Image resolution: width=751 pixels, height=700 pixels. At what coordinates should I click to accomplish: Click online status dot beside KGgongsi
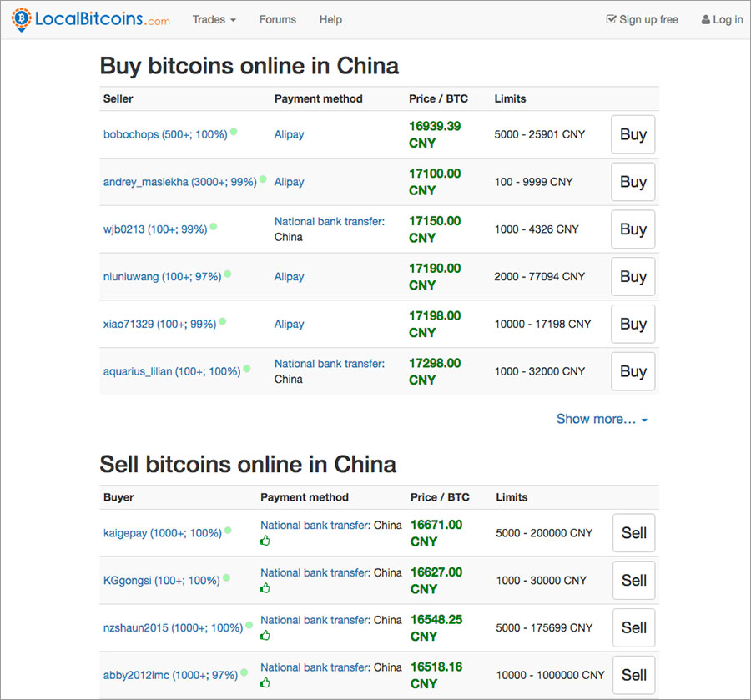pos(226,577)
